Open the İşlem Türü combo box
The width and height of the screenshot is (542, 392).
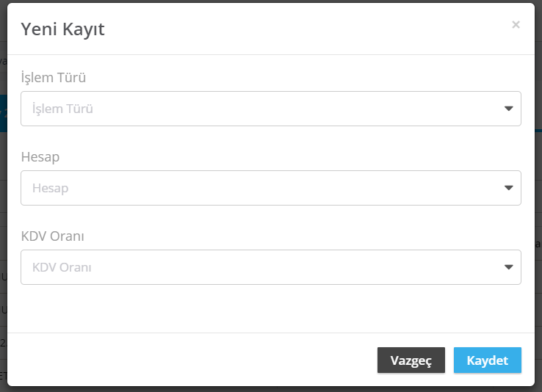(x=271, y=109)
